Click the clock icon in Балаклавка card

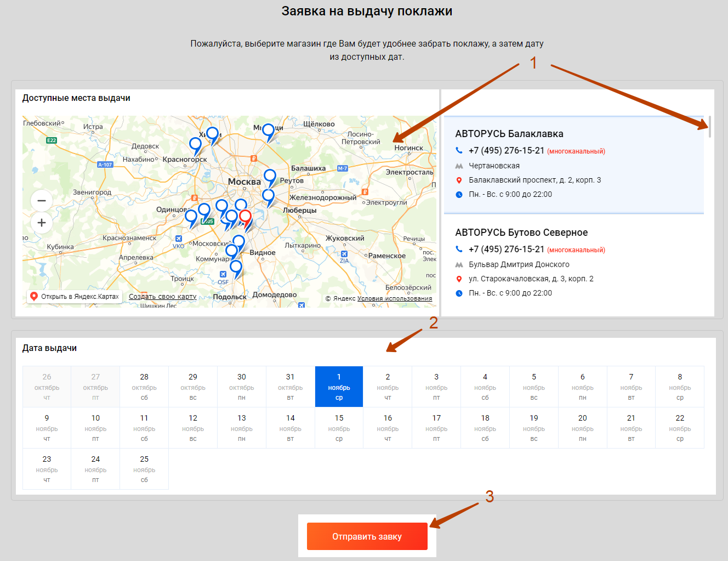(x=459, y=194)
